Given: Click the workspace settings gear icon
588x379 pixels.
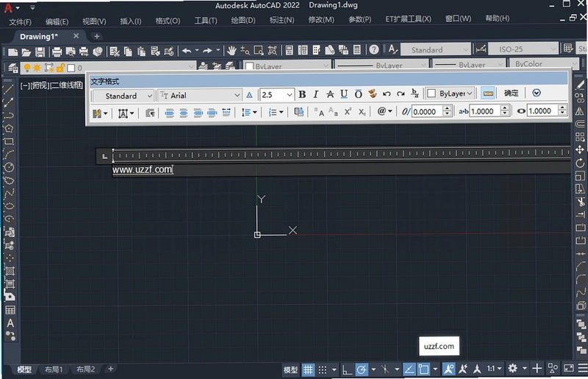Looking at the screenshot, I should (512, 369).
